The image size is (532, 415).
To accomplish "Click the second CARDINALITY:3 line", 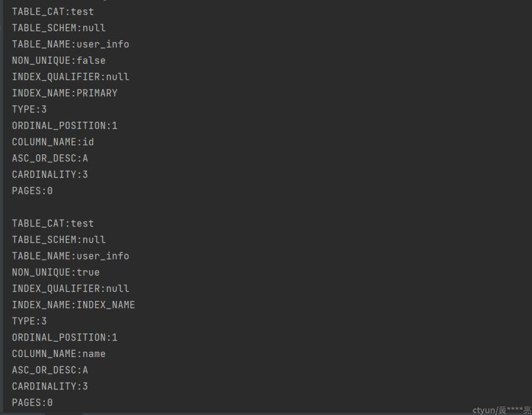I will tap(50, 387).
